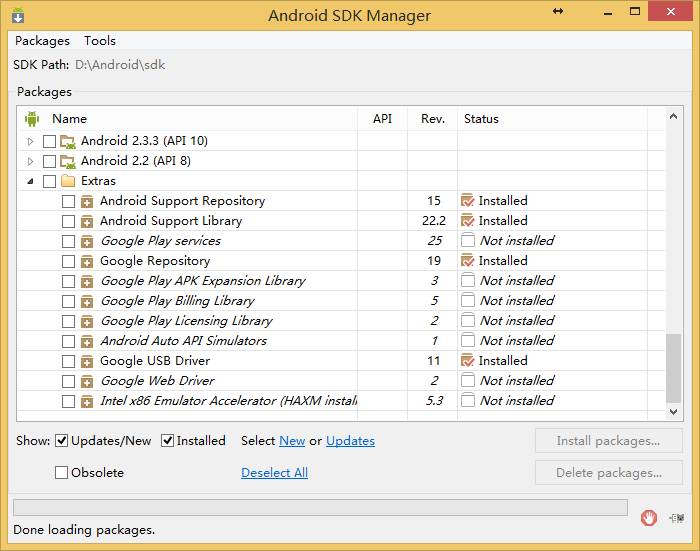The image size is (700, 551).
Task: Click the Install packages... button
Action: (608, 441)
